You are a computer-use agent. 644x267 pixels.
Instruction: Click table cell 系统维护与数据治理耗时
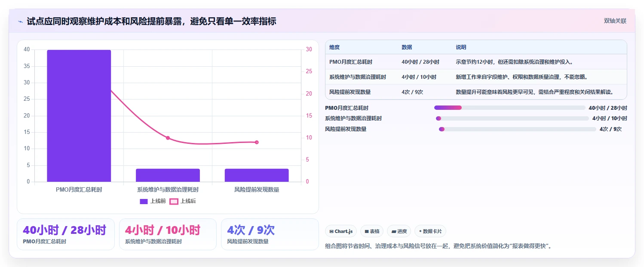[358, 77]
